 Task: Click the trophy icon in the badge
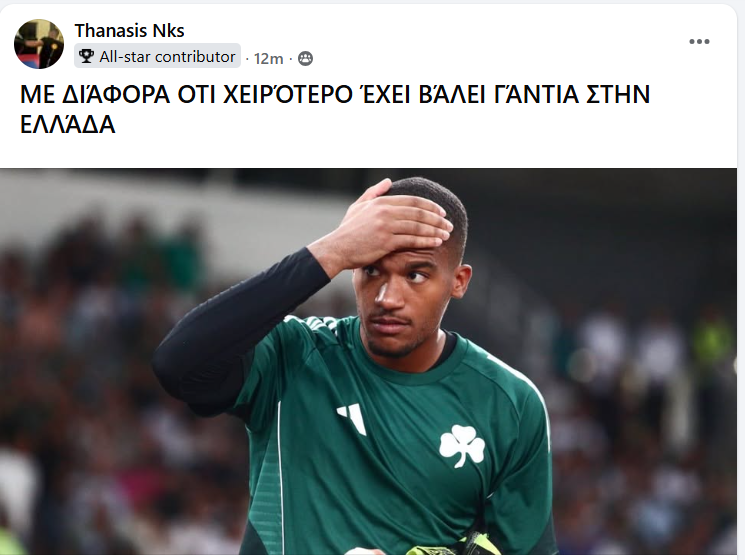[86, 56]
